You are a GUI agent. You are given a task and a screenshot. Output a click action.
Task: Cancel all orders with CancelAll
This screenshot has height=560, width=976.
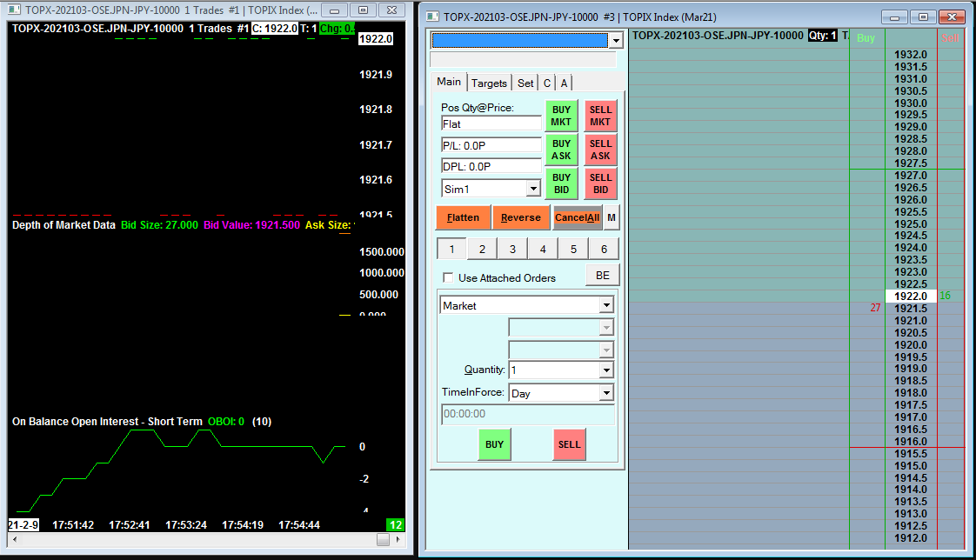click(577, 217)
